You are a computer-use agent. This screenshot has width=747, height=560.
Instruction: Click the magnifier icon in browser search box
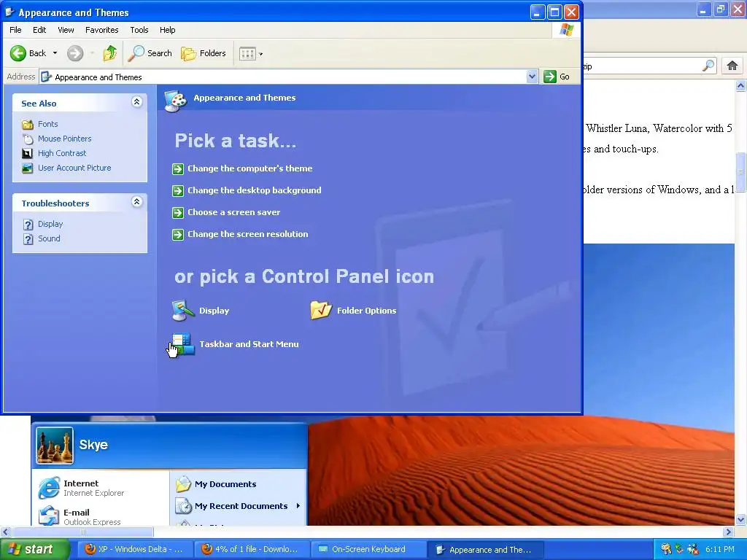(x=708, y=66)
